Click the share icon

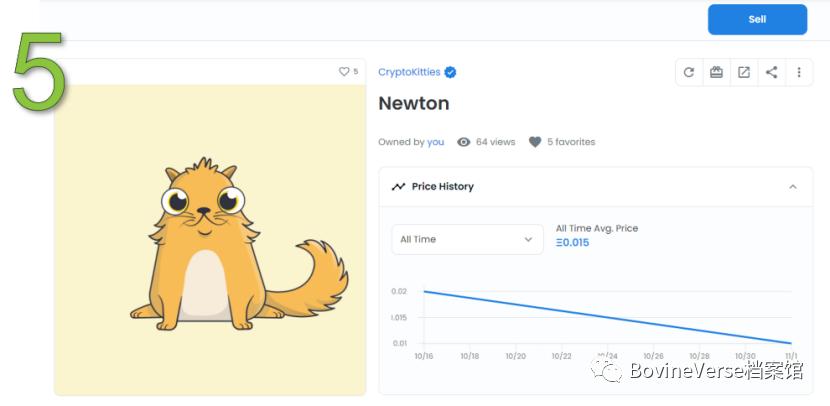point(771,72)
